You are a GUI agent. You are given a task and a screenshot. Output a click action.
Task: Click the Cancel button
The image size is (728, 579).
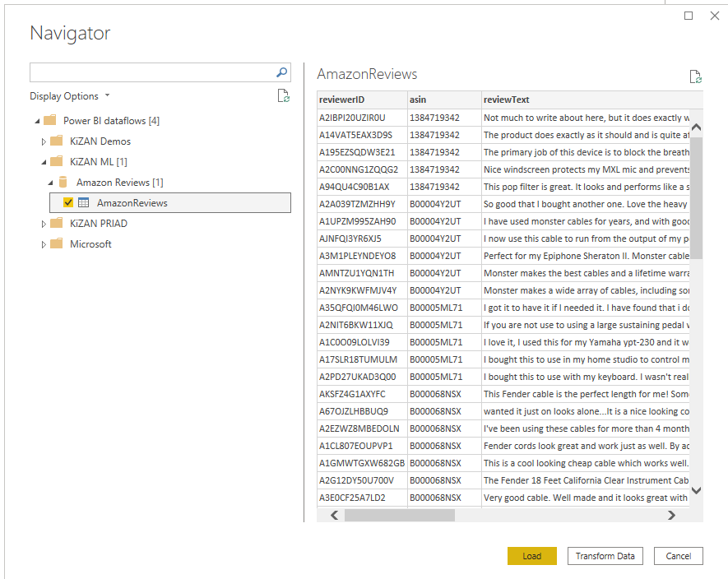pos(678,556)
